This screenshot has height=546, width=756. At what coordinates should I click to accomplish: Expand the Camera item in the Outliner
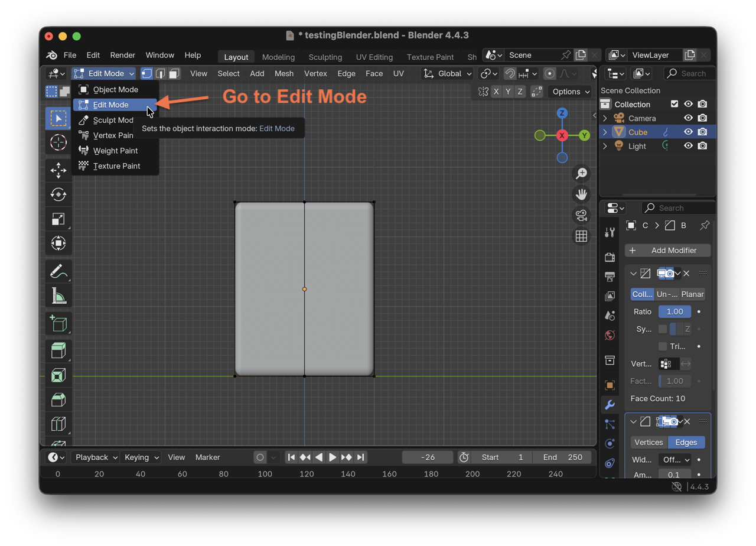point(604,118)
